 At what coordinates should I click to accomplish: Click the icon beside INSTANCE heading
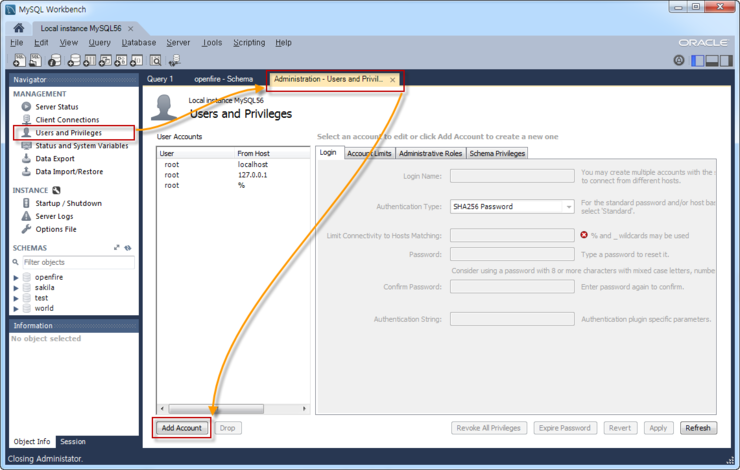pos(56,190)
